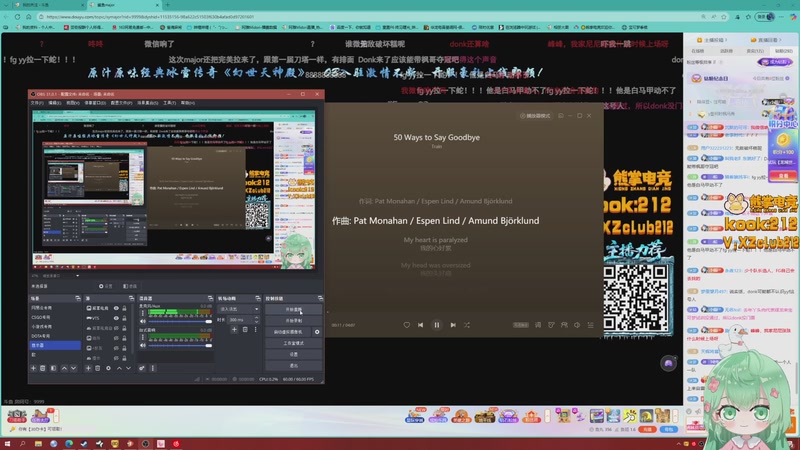
Task: Move selected source up in Sources toolbar
Action: pyautogui.click(x=119, y=368)
